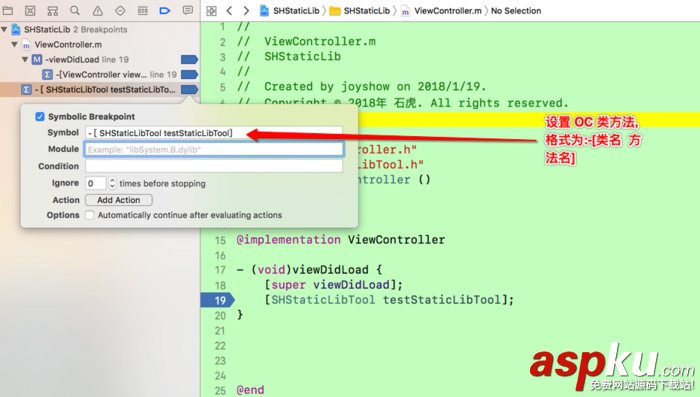The image size is (700, 397).
Task: Click line number 18 in gutter
Action: (220, 285)
